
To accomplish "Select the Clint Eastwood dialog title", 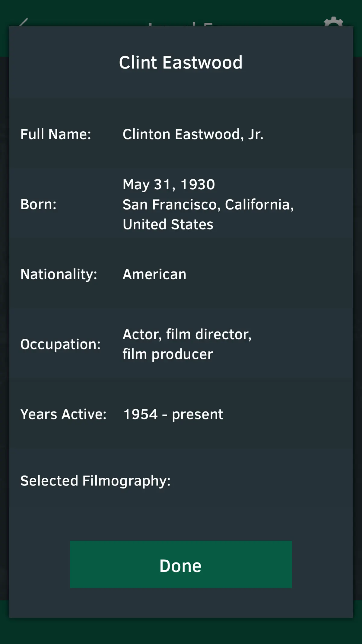I will (181, 62).
